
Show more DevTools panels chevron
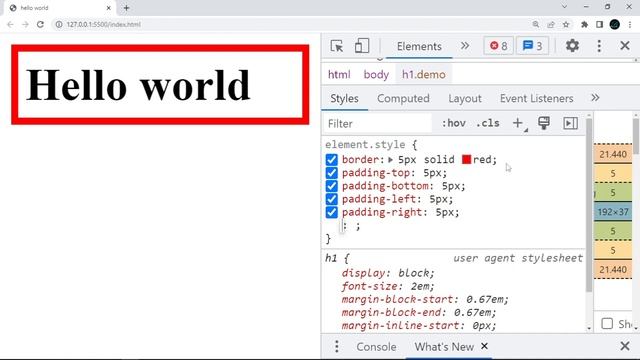click(464, 46)
